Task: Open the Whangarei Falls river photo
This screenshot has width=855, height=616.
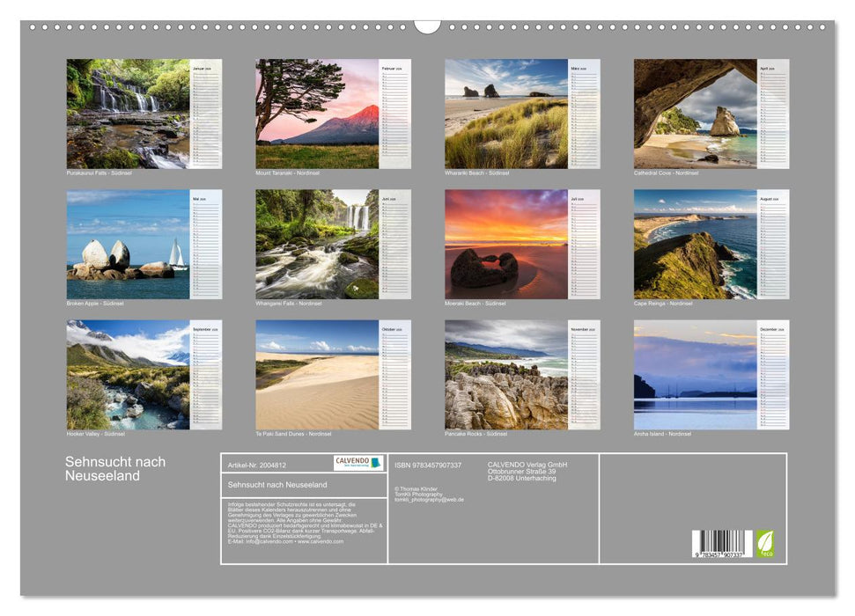Action: [317, 245]
